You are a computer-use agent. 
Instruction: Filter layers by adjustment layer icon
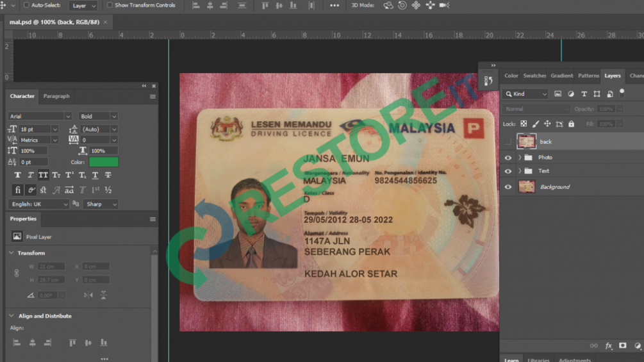pyautogui.click(x=571, y=94)
